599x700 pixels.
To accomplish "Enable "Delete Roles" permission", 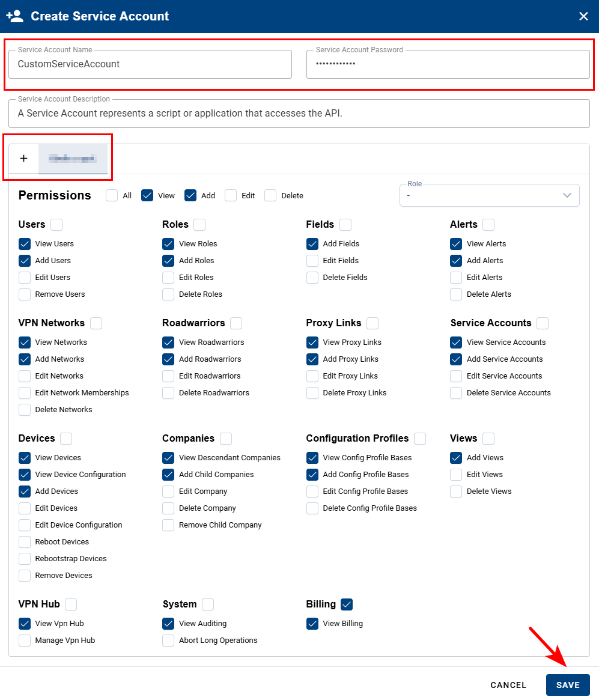I will [168, 294].
